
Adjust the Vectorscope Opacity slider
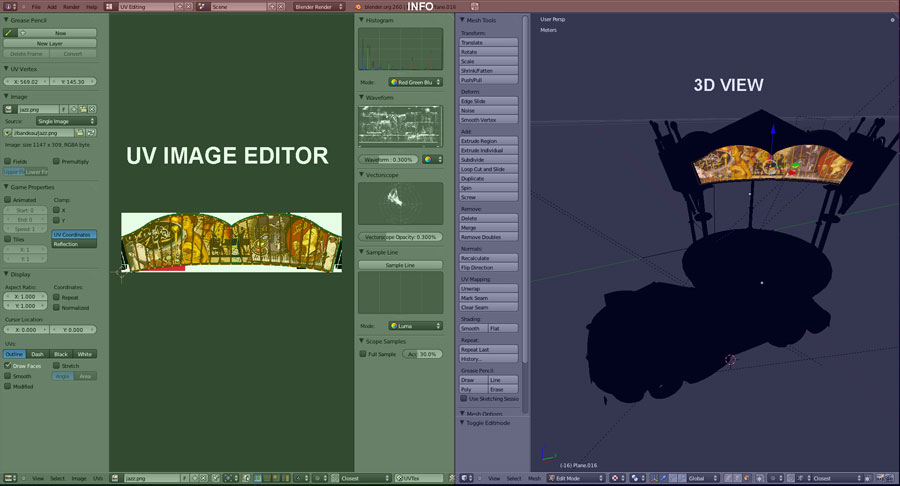click(x=401, y=237)
